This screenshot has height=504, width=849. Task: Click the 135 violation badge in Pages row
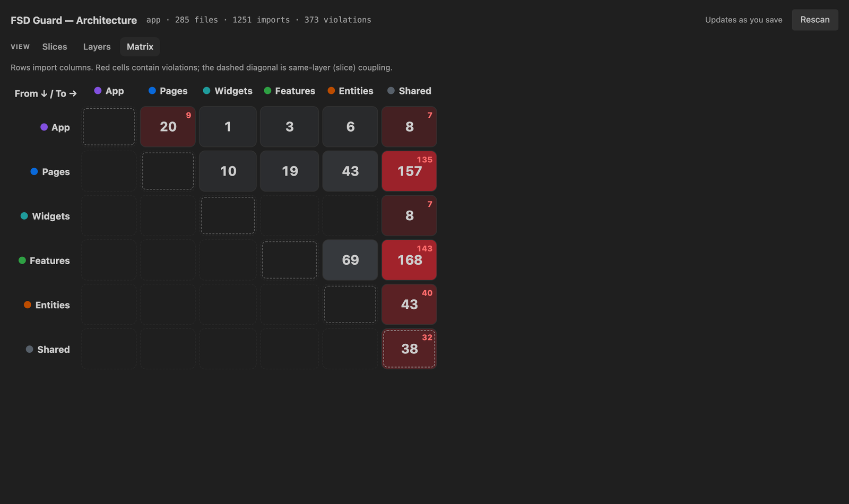[x=424, y=160]
